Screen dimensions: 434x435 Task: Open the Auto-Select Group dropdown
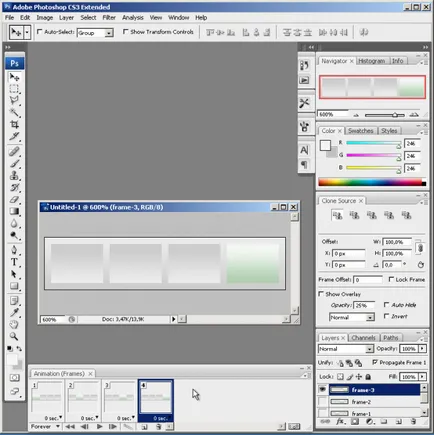point(95,33)
